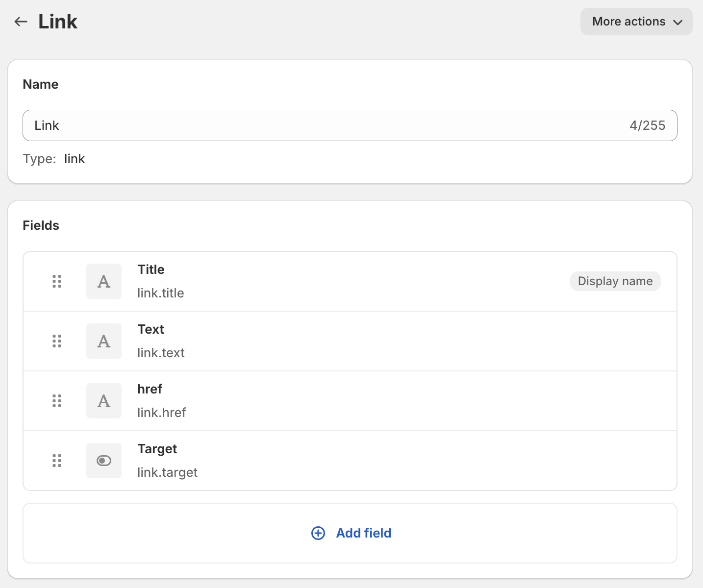Viewport: 703px width, 588px height.
Task: Click the drag handle for the Title field
Action: click(x=56, y=281)
